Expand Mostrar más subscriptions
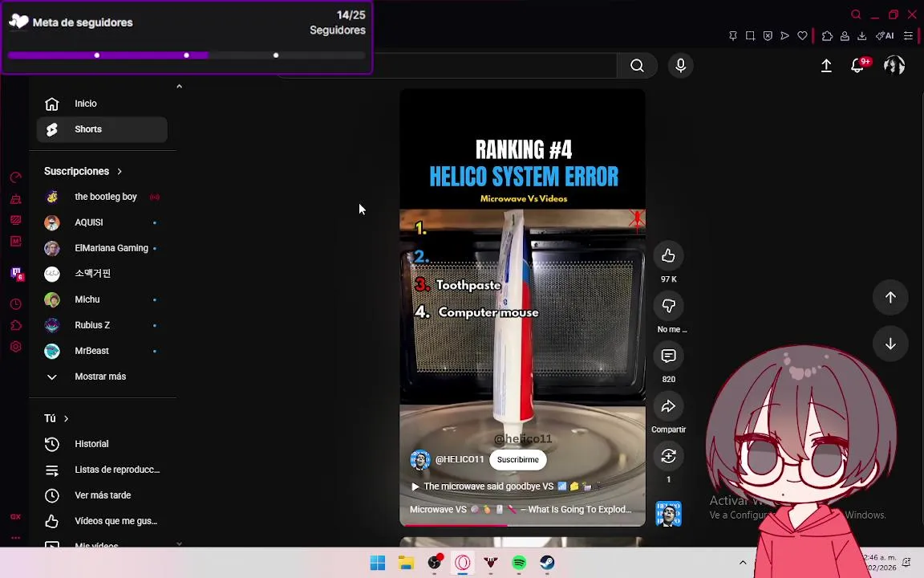Image resolution: width=924 pixels, height=578 pixels. pos(102,377)
